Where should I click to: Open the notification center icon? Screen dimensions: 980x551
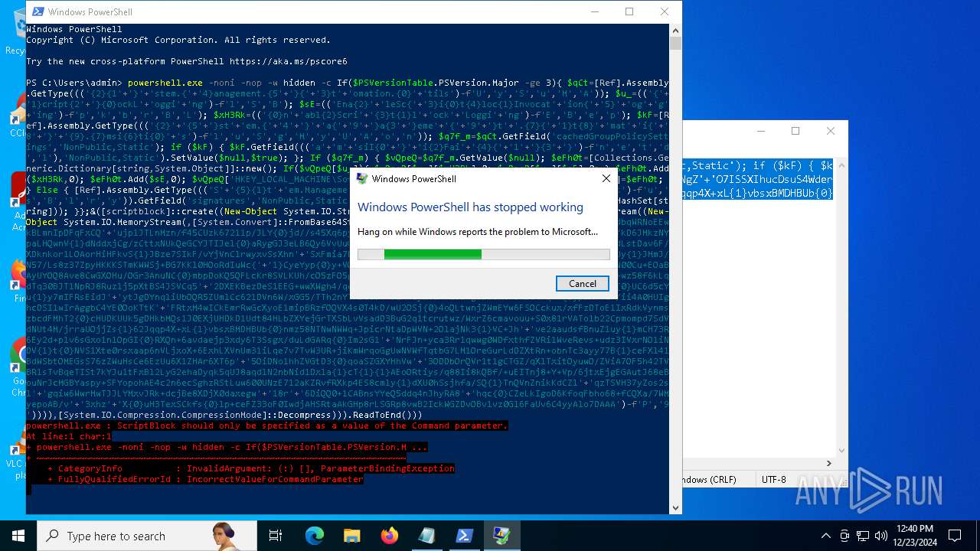coord(955,536)
